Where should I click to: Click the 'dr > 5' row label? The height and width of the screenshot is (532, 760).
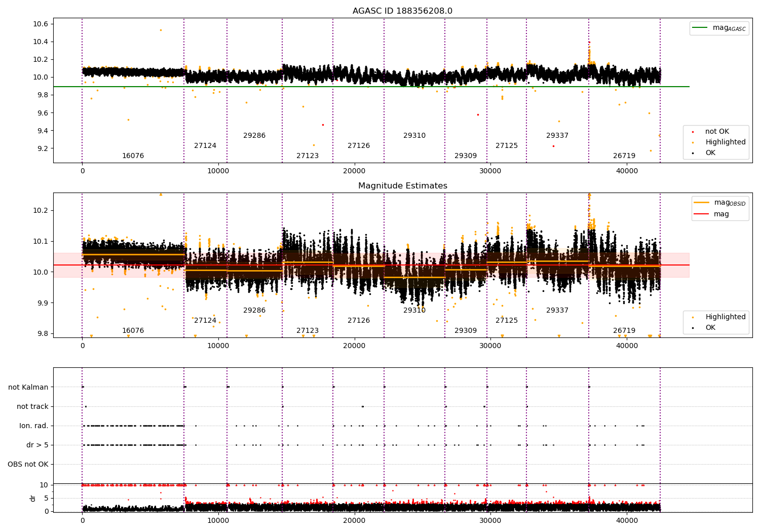pos(37,445)
